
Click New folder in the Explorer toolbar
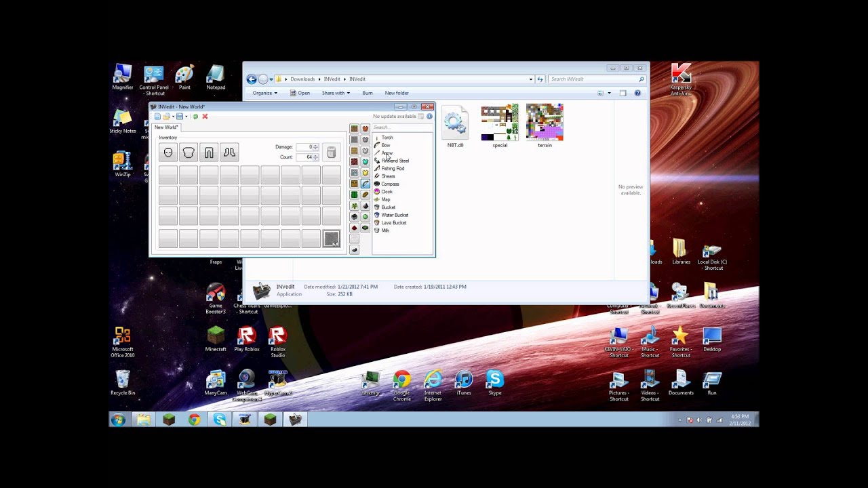(x=397, y=93)
